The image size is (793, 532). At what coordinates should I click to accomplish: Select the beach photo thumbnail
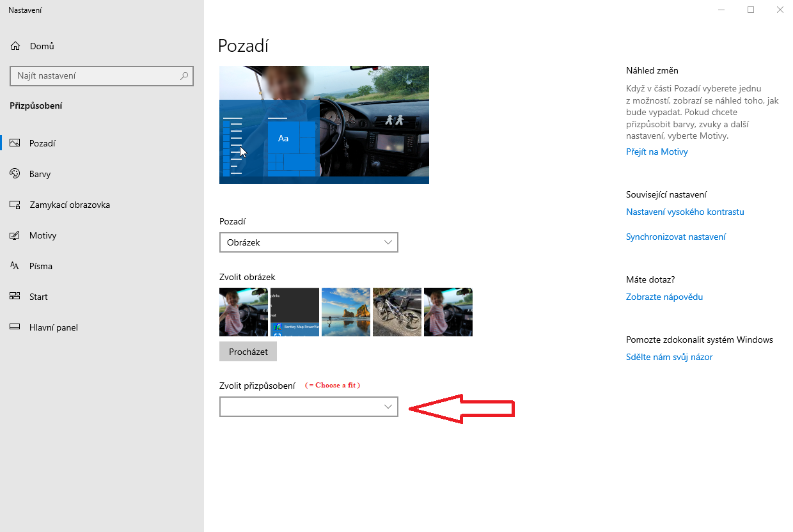click(x=345, y=312)
